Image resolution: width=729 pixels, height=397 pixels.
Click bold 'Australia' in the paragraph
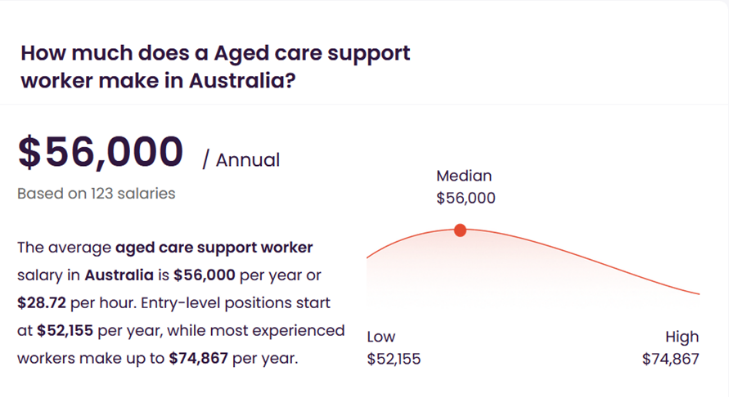click(119, 275)
